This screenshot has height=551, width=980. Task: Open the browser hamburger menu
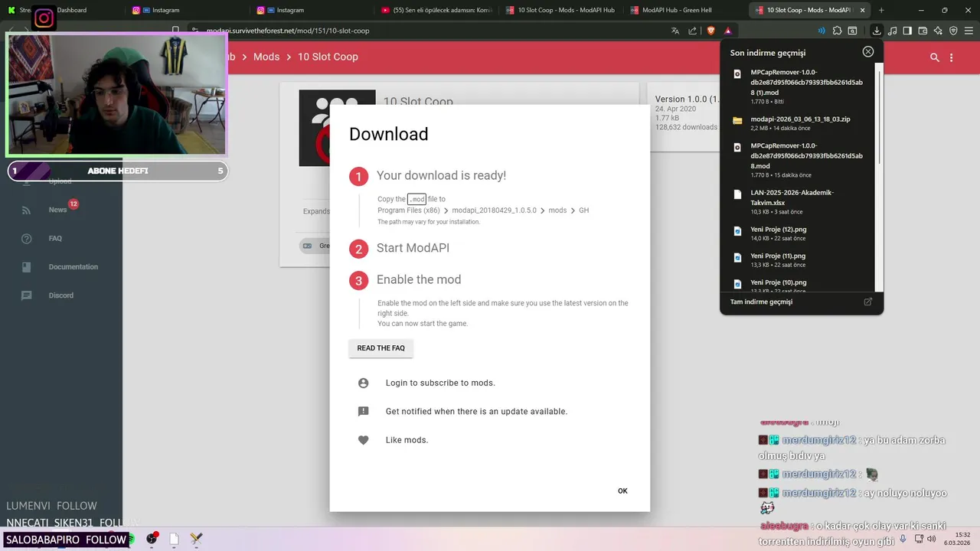[969, 31]
